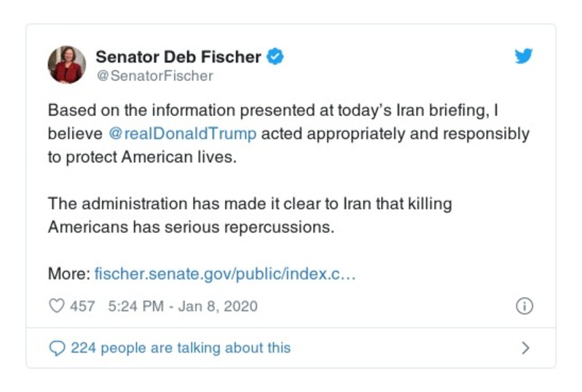Image resolution: width=582 pixels, height=392 pixels.
Task: Open the @SenatorFischer handle link
Action: pyautogui.click(x=154, y=76)
